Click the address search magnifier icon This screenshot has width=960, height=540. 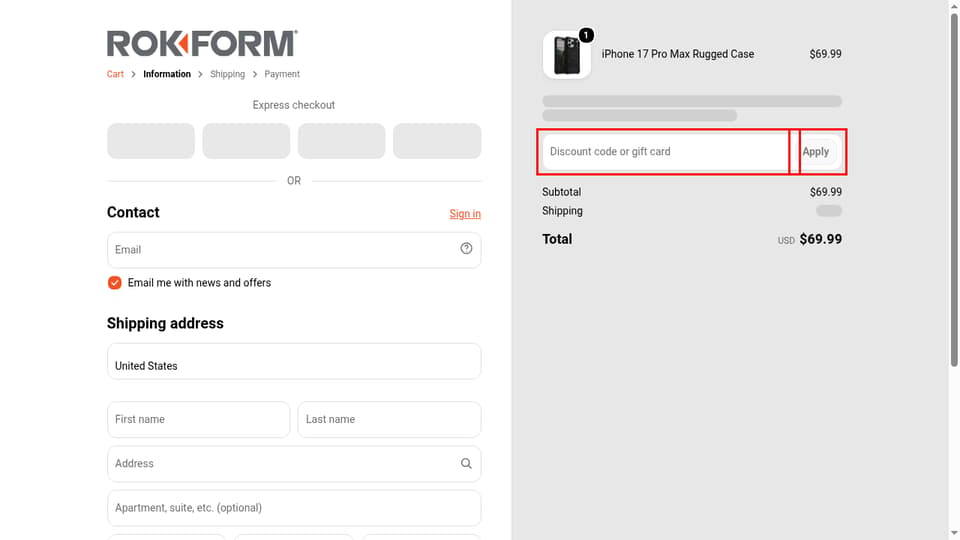(x=466, y=463)
